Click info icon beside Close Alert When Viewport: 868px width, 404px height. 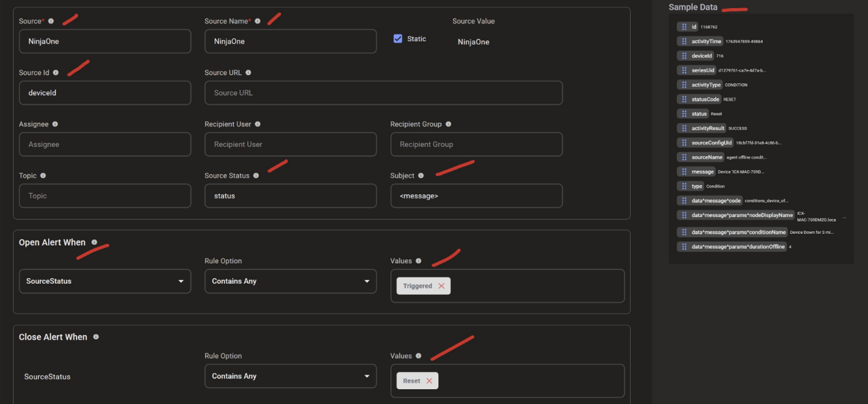click(x=96, y=337)
